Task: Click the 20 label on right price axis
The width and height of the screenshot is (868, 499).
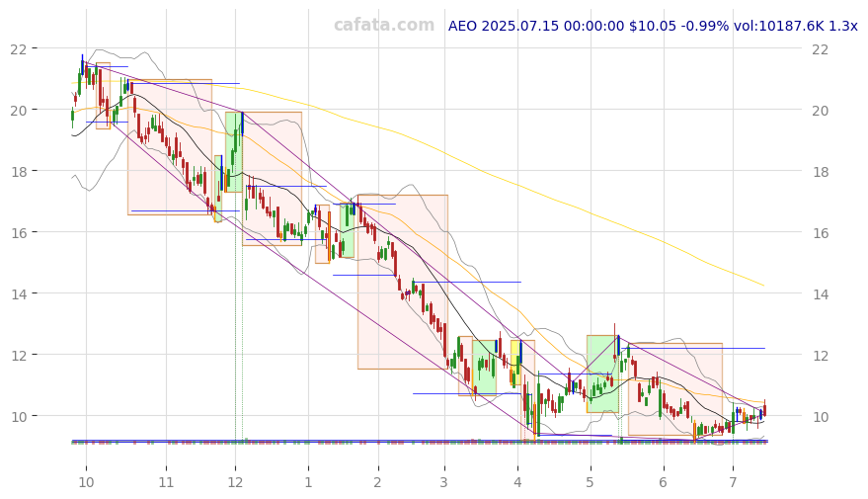Action: point(821,111)
